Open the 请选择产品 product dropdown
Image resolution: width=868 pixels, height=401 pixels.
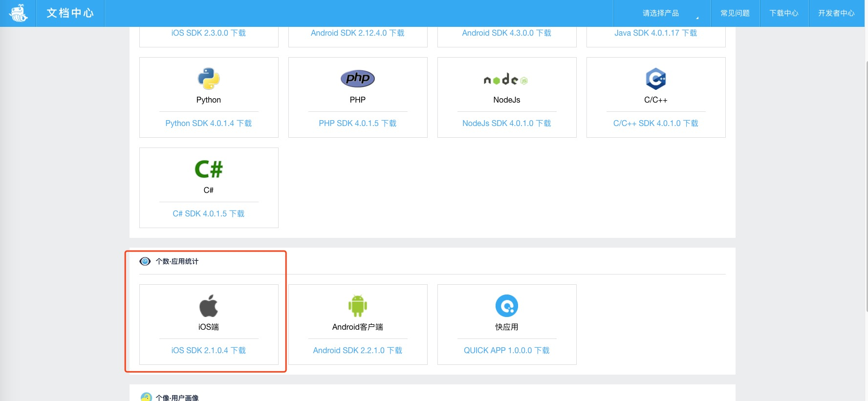[x=662, y=13]
